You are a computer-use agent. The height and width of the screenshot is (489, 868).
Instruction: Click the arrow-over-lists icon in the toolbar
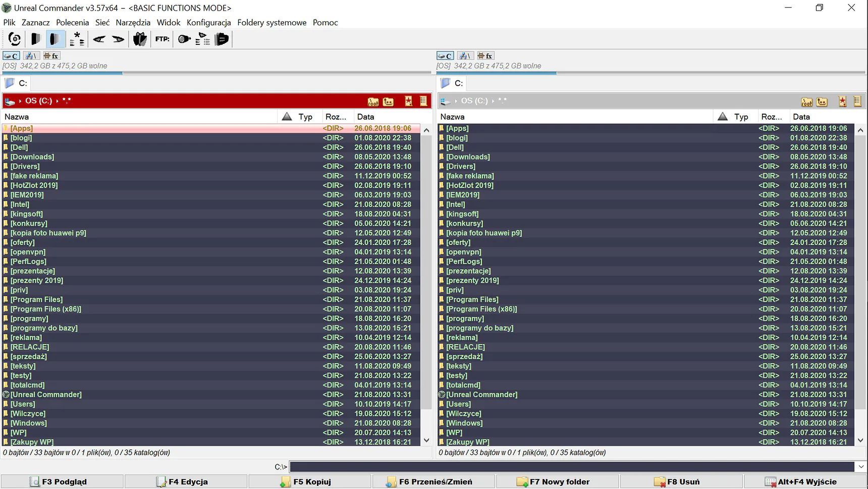point(203,39)
